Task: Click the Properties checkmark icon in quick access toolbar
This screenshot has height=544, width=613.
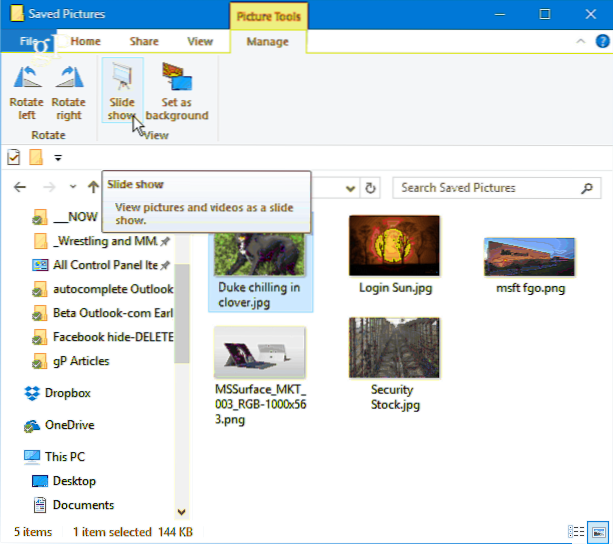Action: click(14, 157)
